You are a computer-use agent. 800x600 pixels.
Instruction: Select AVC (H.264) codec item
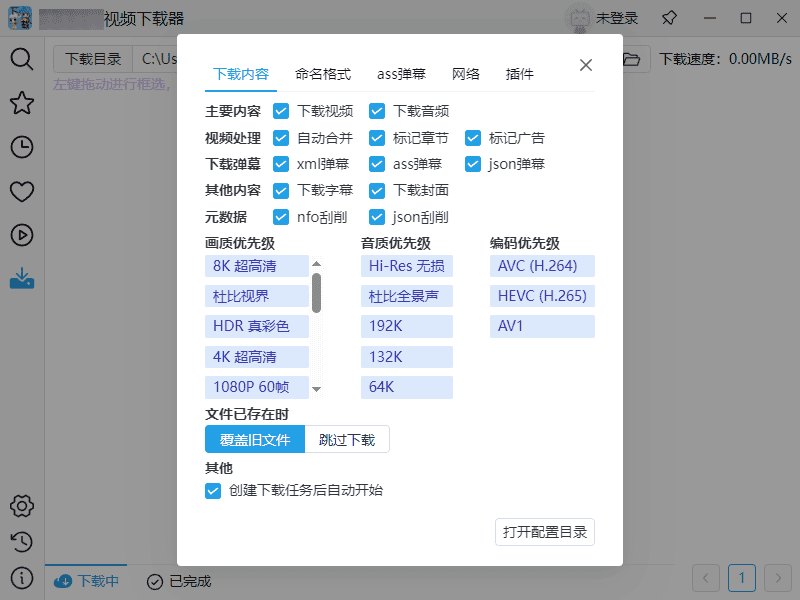[x=542, y=266]
